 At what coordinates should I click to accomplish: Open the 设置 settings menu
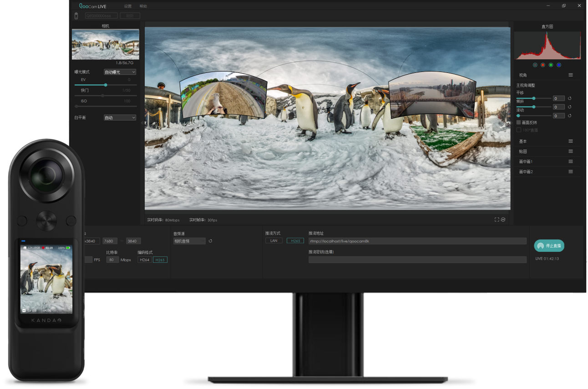click(128, 6)
